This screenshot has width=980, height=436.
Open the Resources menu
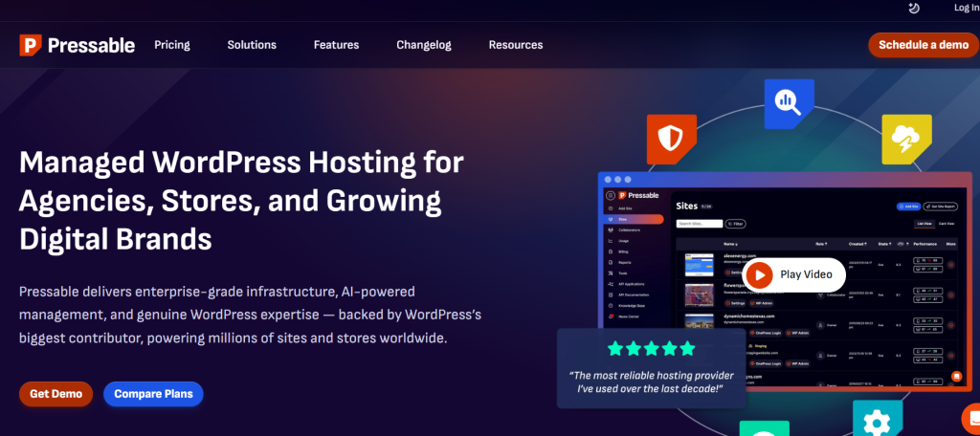516,45
